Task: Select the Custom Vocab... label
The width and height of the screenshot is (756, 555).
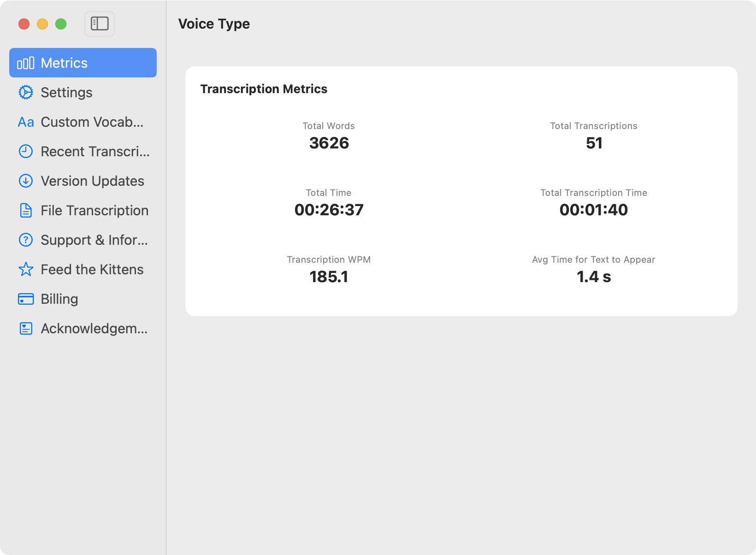Action: coord(92,122)
